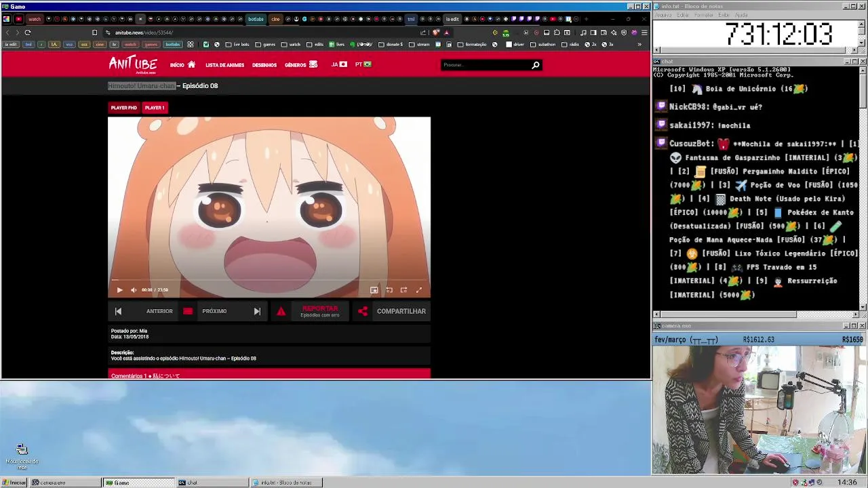Click the 'NickCB98: @gabi_vr ué?' chat message

(715, 107)
